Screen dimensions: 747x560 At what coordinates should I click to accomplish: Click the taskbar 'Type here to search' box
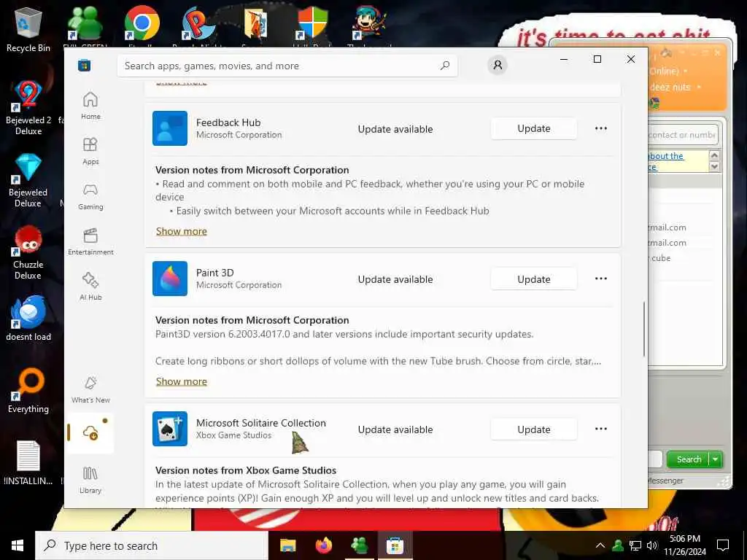[152, 545]
